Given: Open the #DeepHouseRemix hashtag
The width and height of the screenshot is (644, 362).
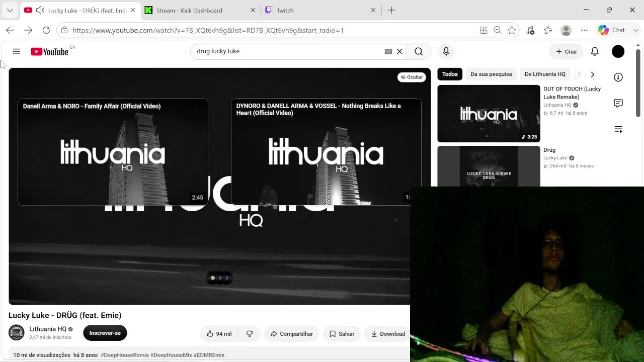Looking at the screenshot, I should point(125,355).
